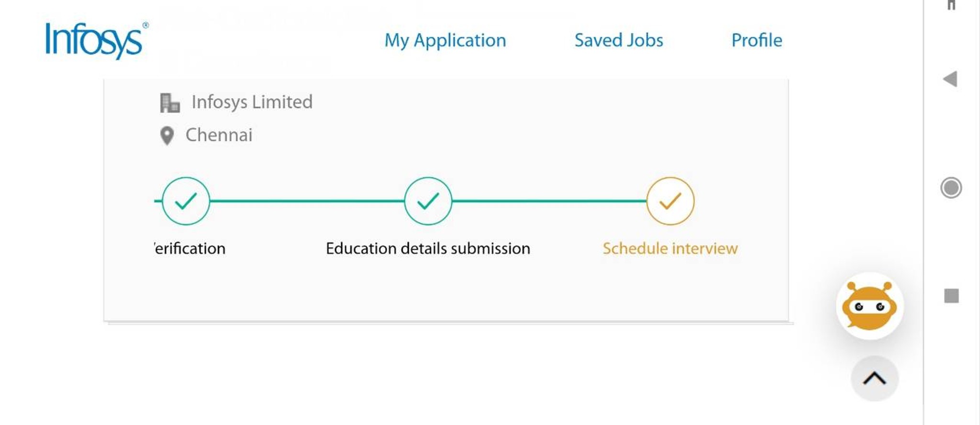Click the Infosys logo
The image size is (980, 425).
click(x=96, y=40)
